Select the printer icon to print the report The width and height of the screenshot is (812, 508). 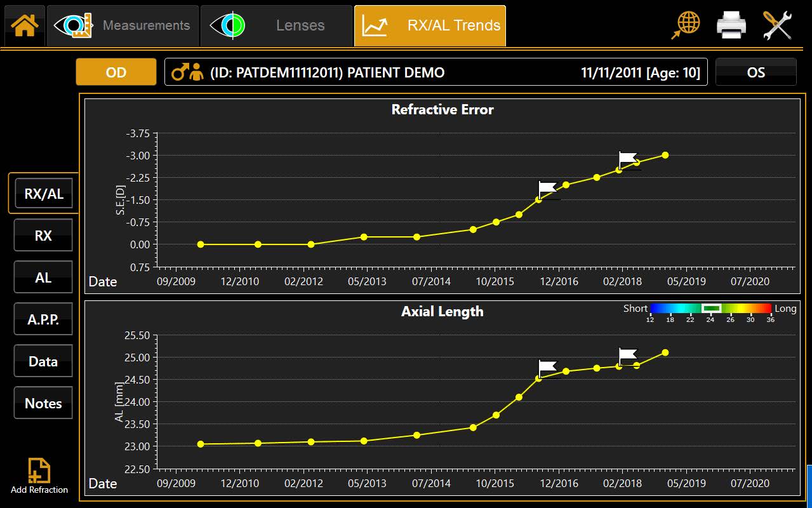point(731,25)
